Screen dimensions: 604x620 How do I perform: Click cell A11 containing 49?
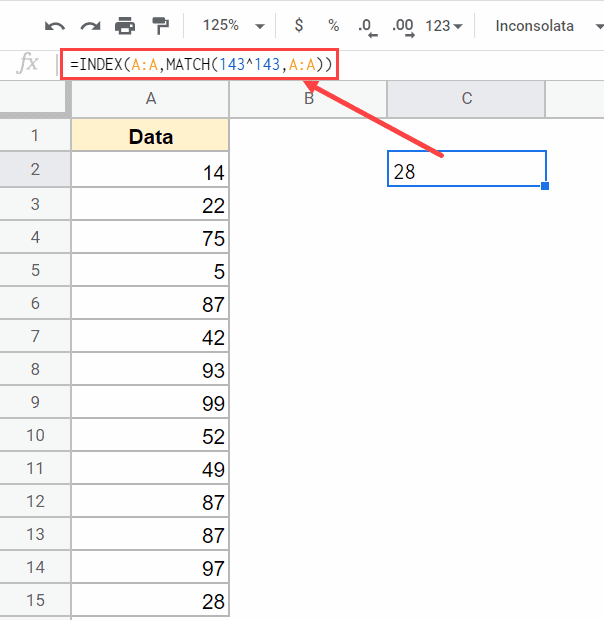click(150, 468)
